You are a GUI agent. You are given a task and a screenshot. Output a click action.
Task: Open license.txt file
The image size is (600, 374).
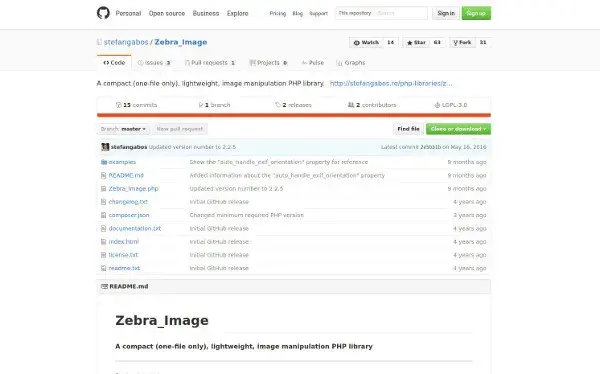pos(123,255)
